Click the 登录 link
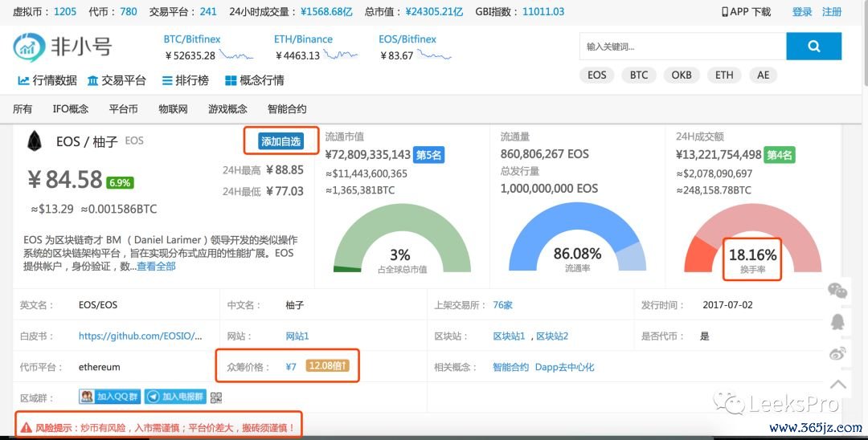 point(802,11)
